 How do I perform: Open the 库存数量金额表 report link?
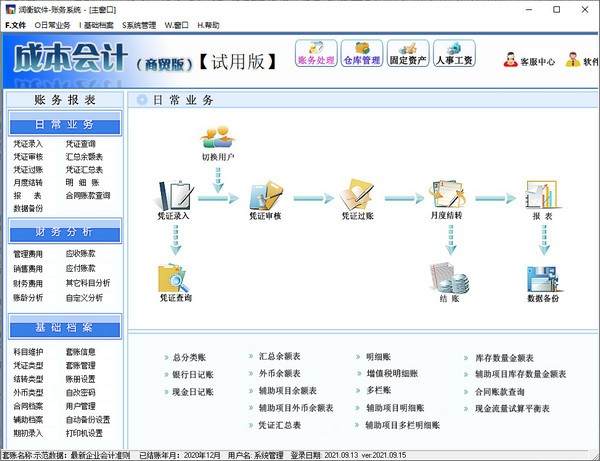click(x=504, y=358)
